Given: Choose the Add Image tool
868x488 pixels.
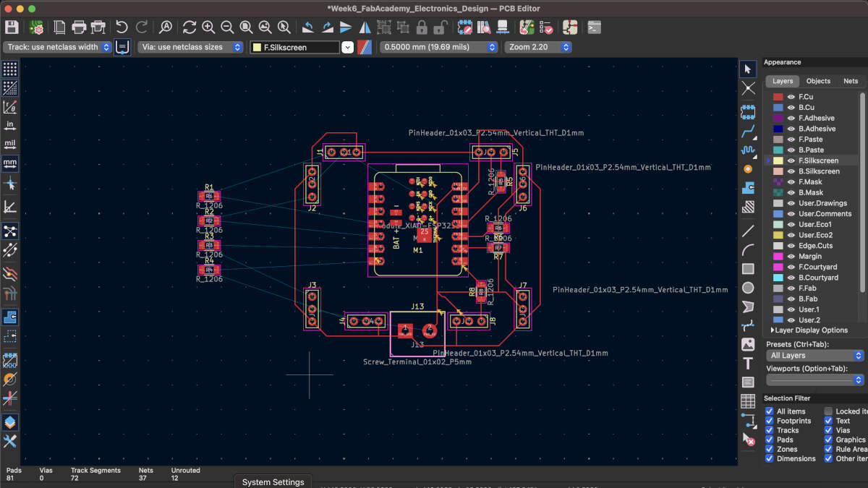Looking at the screenshot, I should coord(748,344).
